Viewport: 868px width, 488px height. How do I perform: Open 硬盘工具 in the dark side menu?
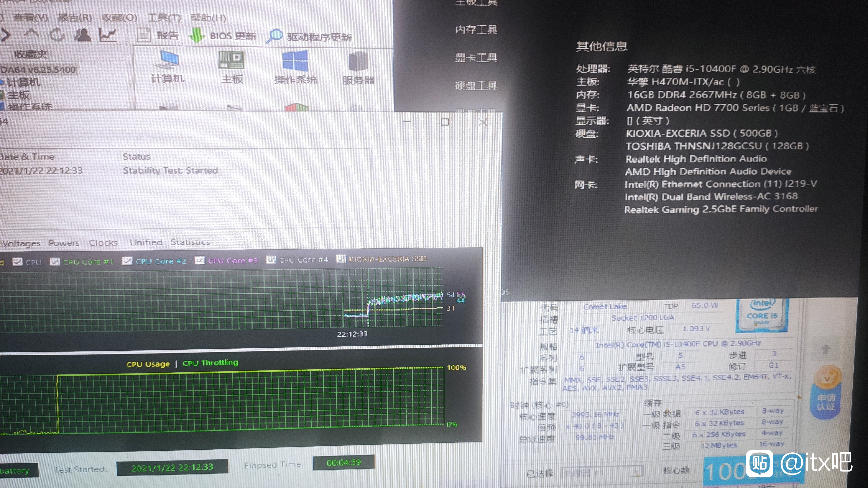click(x=476, y=85)
